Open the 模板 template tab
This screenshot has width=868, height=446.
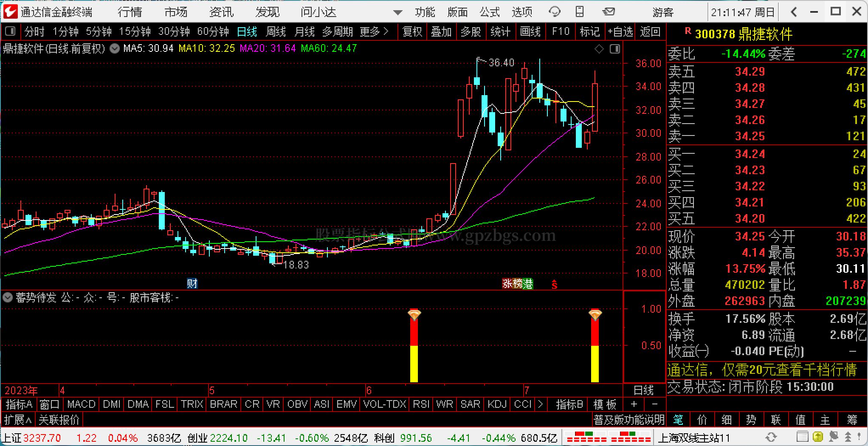tap(605, 404)
